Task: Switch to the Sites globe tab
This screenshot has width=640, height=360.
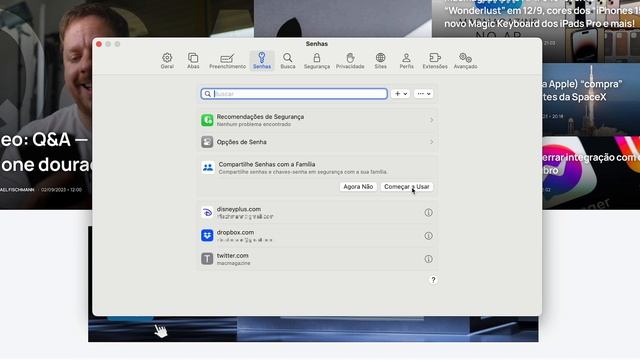Action: tap(380, 61)
